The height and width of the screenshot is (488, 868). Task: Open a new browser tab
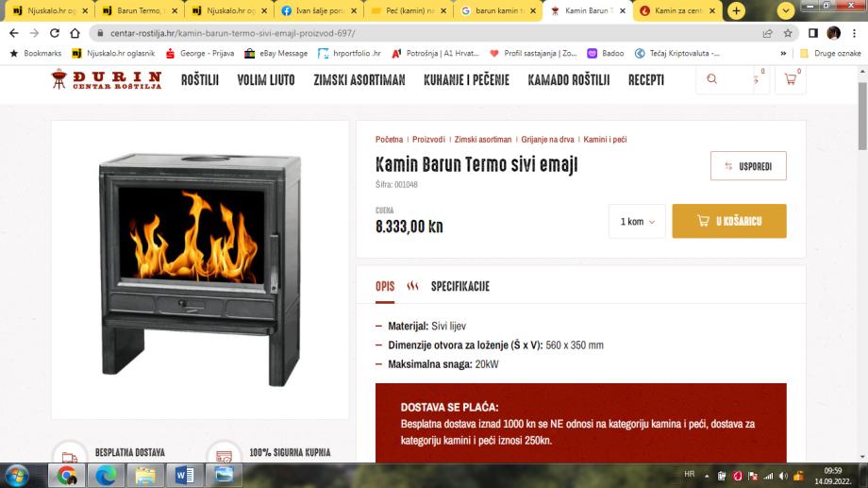pos(736,10)
